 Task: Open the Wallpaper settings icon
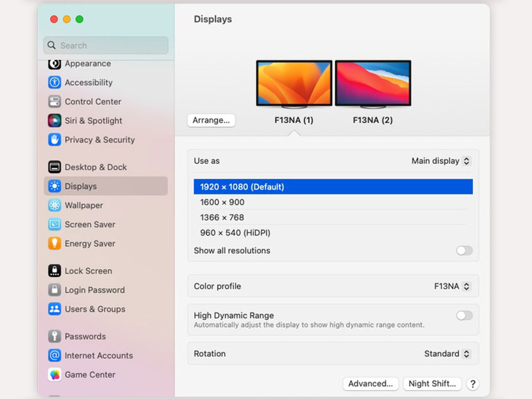click(55, 205)
